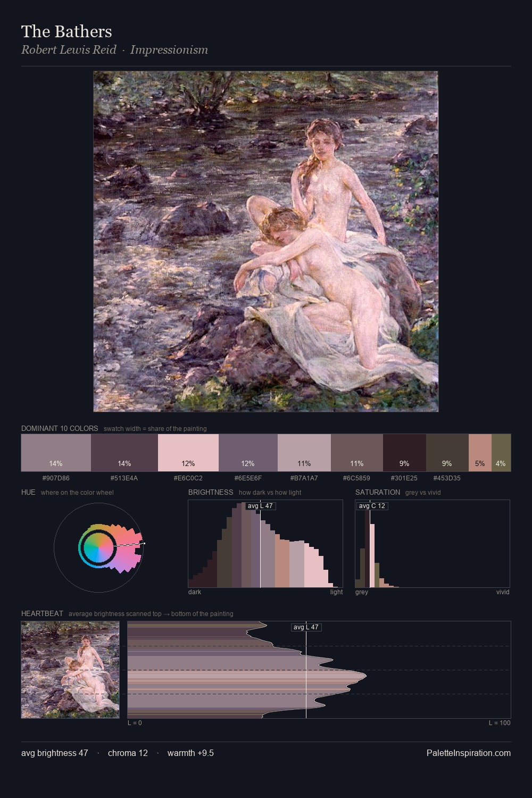Open the PaletteInspiration.com link
This screenshot has height=798, width=532.
(x=469, y=753)
